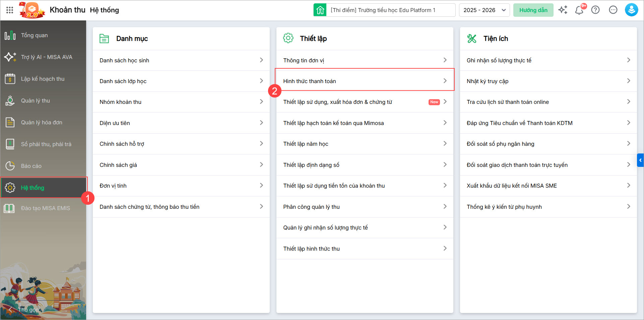Open the user profile avatar
Viewport: 644px width, 320px height.
pos(631,10)
